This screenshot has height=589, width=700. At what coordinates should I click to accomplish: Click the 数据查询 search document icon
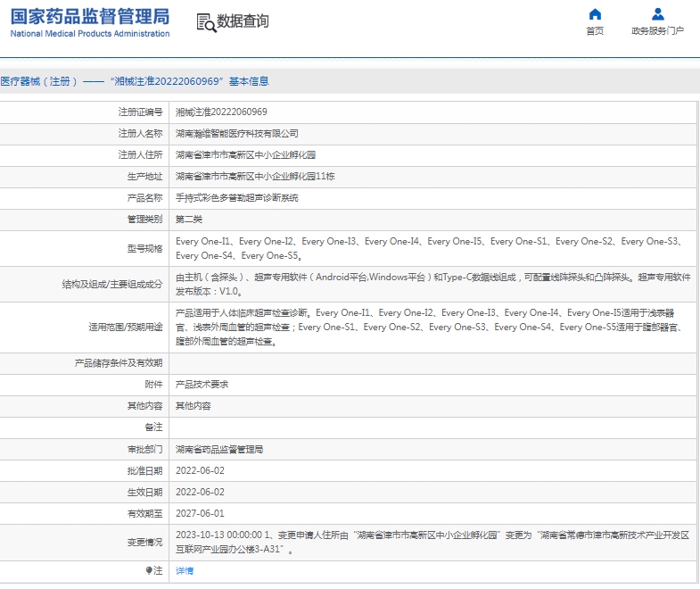tap(206, 22)
